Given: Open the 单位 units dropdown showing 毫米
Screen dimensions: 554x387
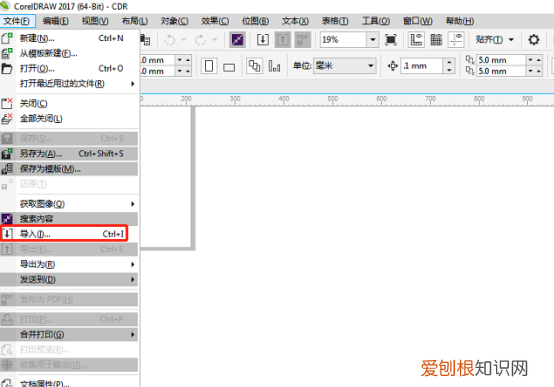Looking at the screenshot, I should [344, 66].
